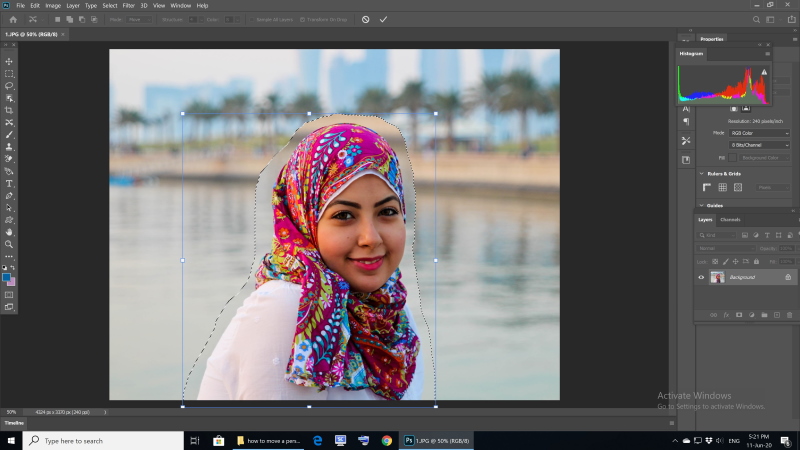Toggle rulers icon in Rulers & Grids
This screenshot has height=450, width=800.
tap(707, 187)
